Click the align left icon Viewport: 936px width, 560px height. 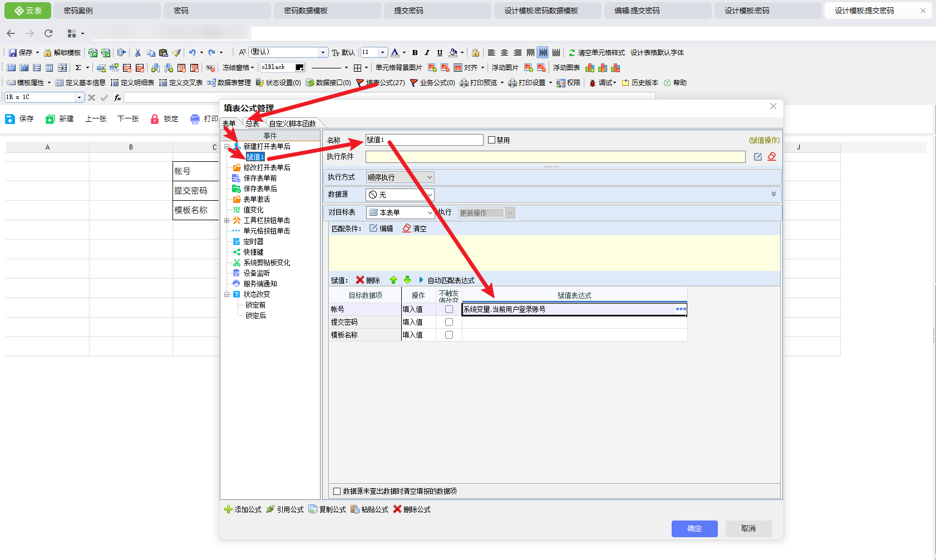(x=491, y=53)
